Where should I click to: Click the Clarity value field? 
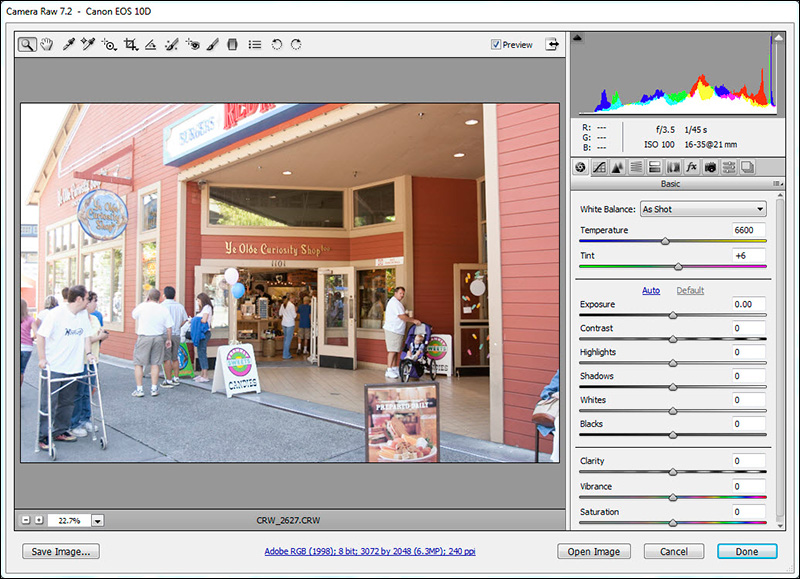pos(748,461)
